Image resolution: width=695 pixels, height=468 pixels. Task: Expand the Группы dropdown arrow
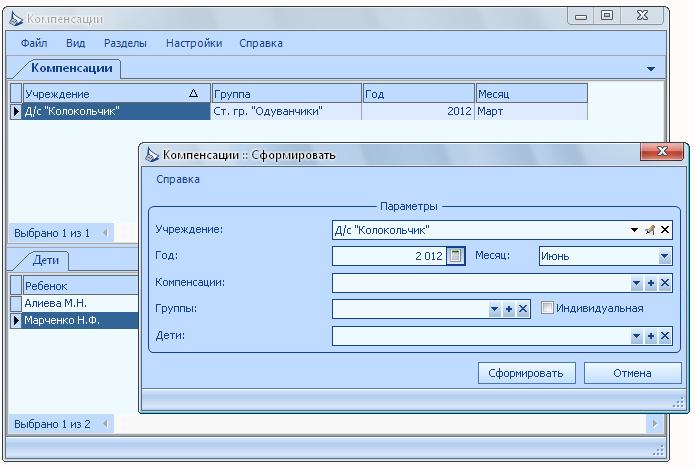pyautogui.click(x=495, y=309)
